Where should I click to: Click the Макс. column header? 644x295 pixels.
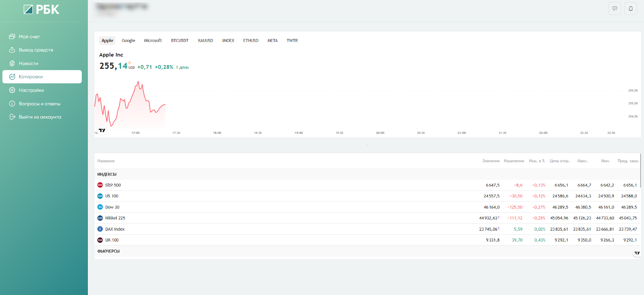pyautogui.click(x=582, y=161)
